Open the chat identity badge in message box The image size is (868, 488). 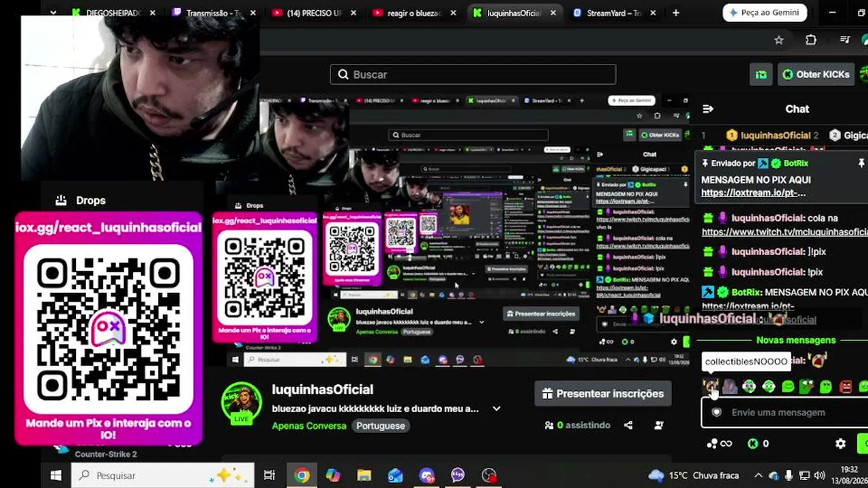(716, 413)
